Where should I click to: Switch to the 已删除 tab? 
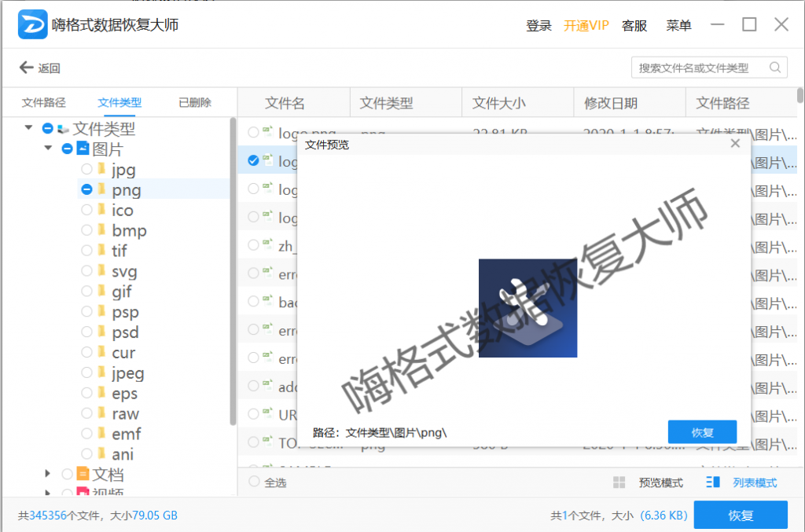tap(195, 103)
